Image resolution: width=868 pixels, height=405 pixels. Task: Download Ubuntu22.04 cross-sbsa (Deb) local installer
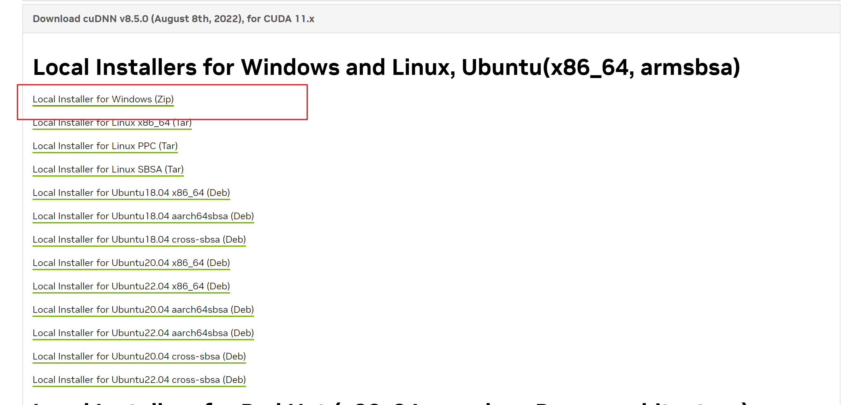(139, 380)
